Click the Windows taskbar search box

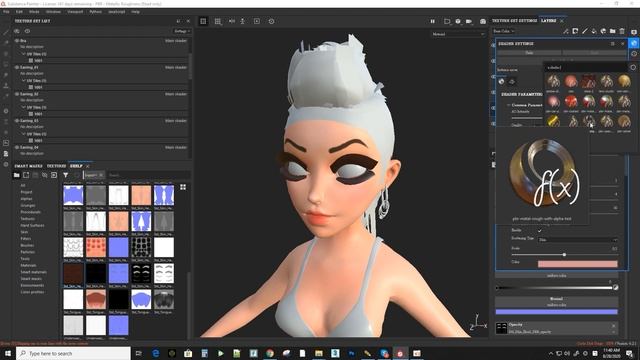coord(73,353)
